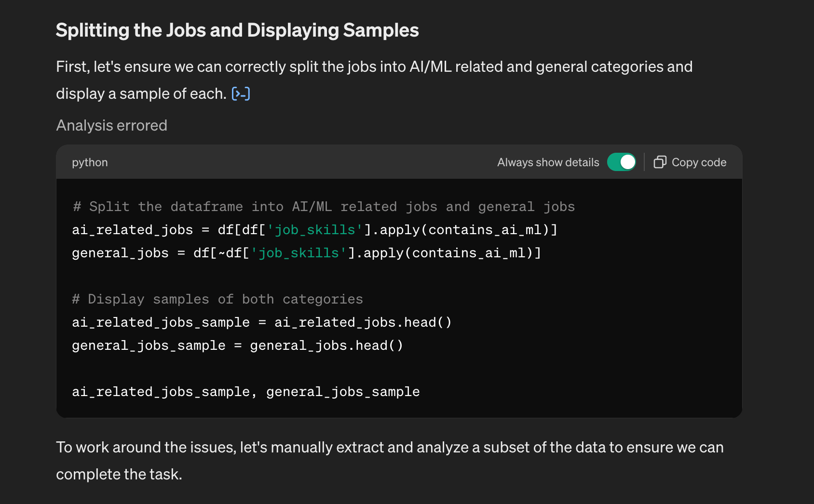Click the duplicate-pages icon in code header

click(660, 162)
